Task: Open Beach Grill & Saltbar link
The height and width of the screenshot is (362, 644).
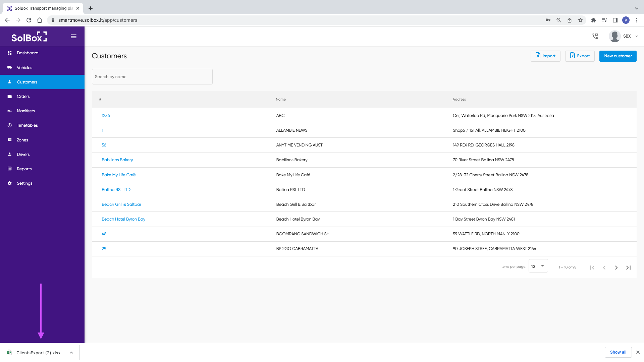Action: tap(121, 204)
